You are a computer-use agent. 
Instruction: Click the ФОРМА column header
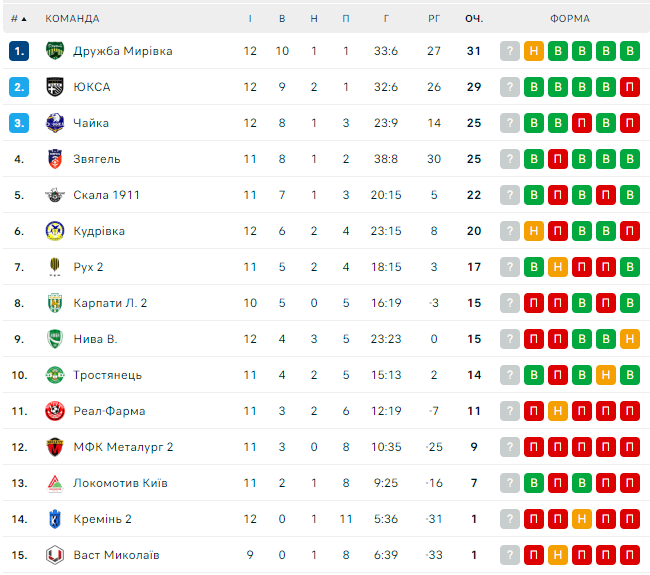click(x=570, y=19)
